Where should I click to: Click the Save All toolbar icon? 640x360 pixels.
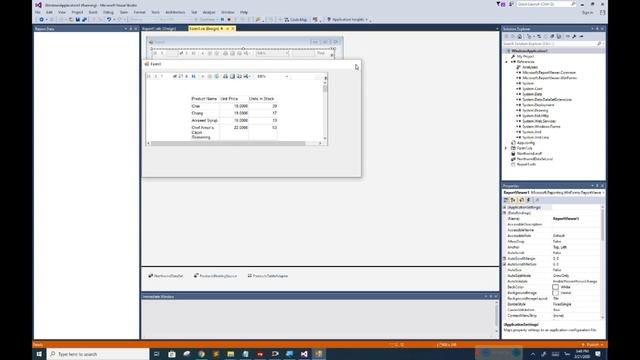point(84,19)
